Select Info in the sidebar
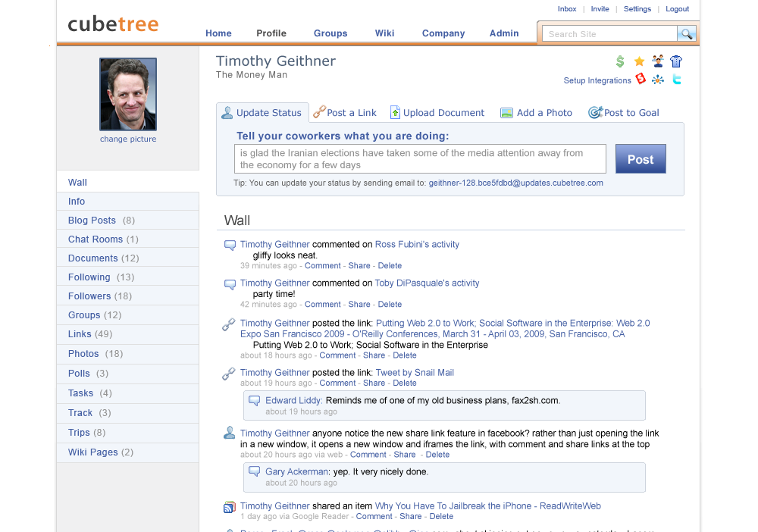Viewport: 758px width, 532px height. [127, 202]
